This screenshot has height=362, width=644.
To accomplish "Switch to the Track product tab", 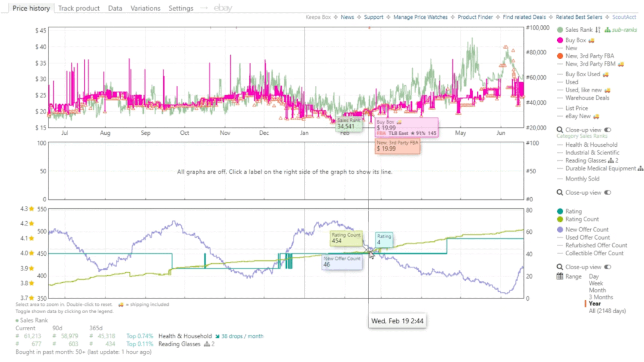I will point(79,8).
